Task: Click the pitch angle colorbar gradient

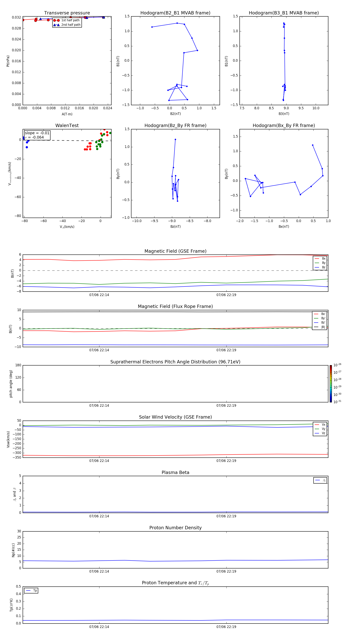Action: pos(331,384)
